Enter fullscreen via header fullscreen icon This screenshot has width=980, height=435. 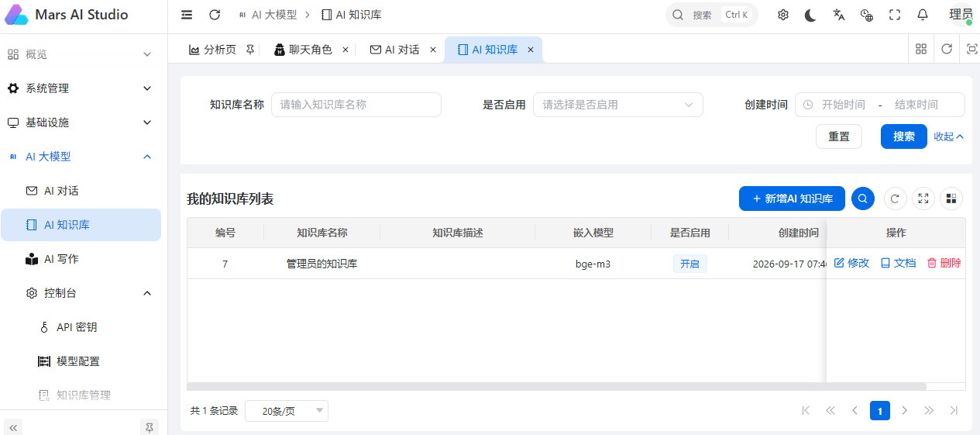click(x=895, y=15)
